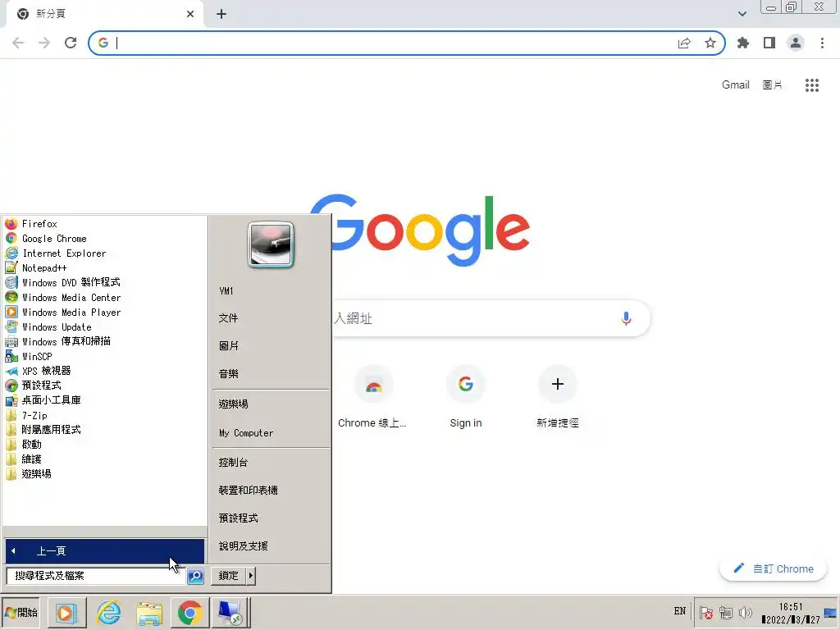Open 文件 in the Start menu
Image resolution: width=840 pixels, height=630 pixels.
coord(228,318)
